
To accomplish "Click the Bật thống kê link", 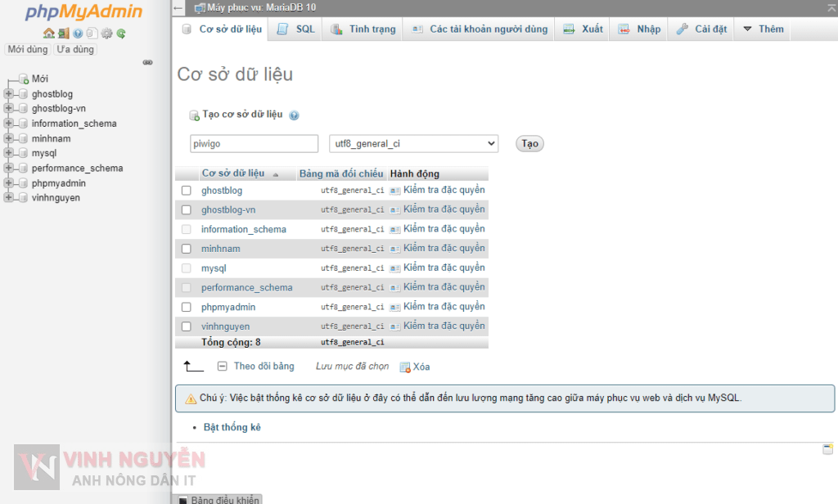I will click(x=232, y=427).
